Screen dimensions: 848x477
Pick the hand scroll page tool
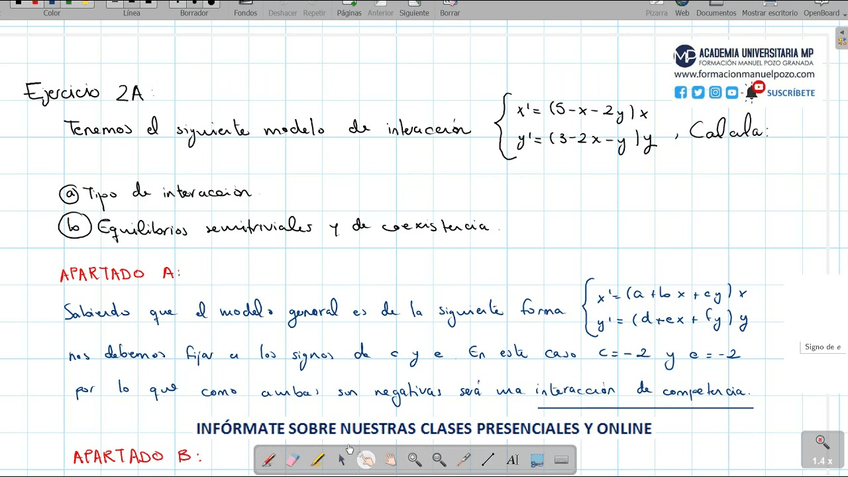pyautogui.click(x=391, y=460)
